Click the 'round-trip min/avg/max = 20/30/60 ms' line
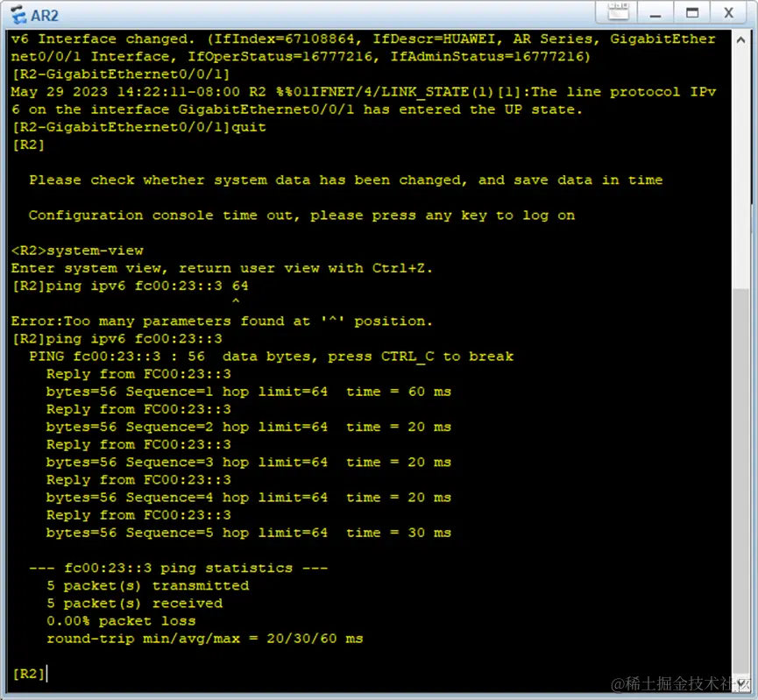 [204, 639]
